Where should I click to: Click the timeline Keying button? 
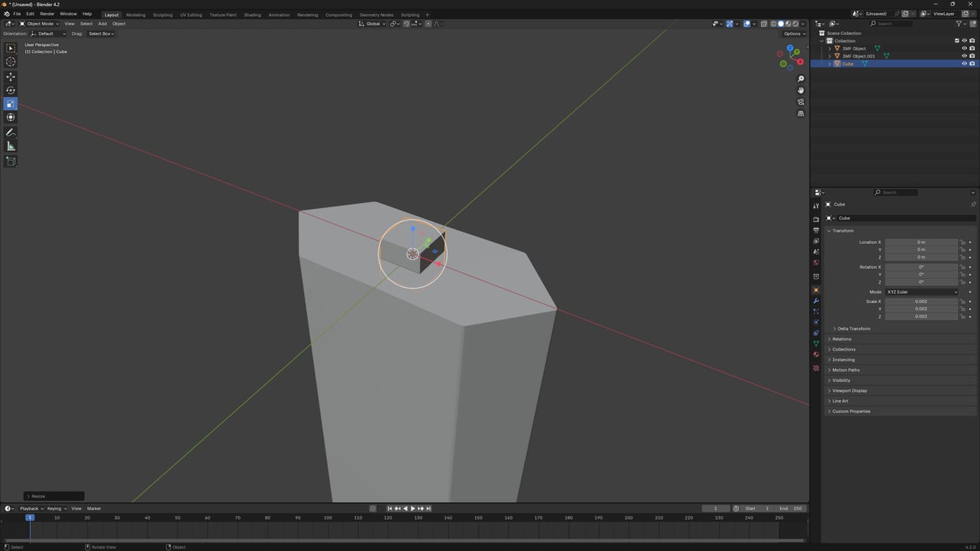(56, 508)
